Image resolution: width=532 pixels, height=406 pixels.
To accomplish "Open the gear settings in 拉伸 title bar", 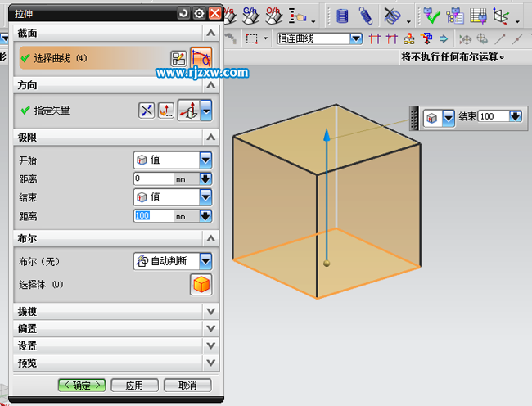I will (x=198, y=13).
